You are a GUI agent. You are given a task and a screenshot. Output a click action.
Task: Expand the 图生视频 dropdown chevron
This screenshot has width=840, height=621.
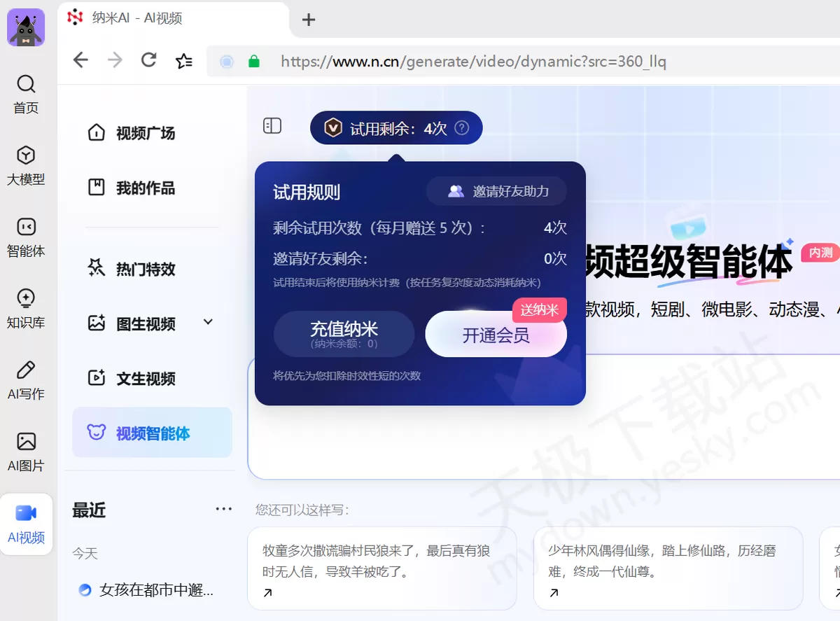pos(208,322)
